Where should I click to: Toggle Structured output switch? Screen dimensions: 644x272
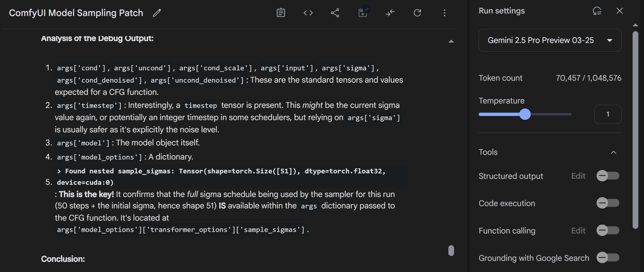(608, 176)
